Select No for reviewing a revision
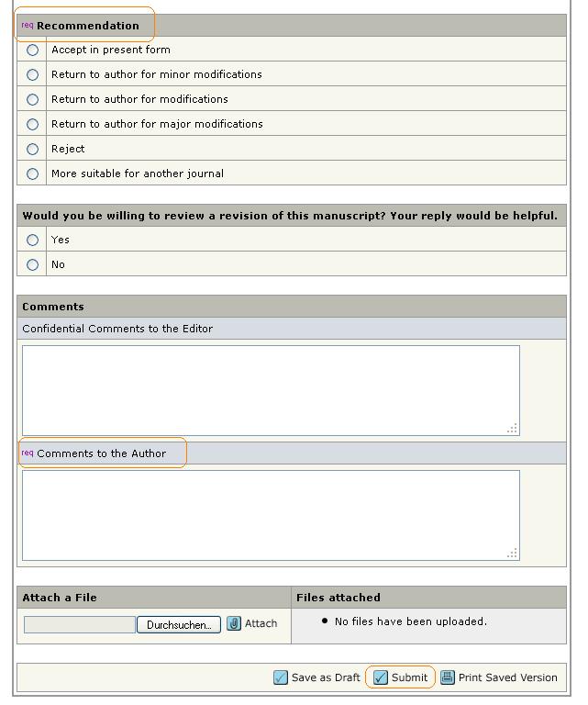Viewport: 588px width, 705px height. (x=32, y=264)
